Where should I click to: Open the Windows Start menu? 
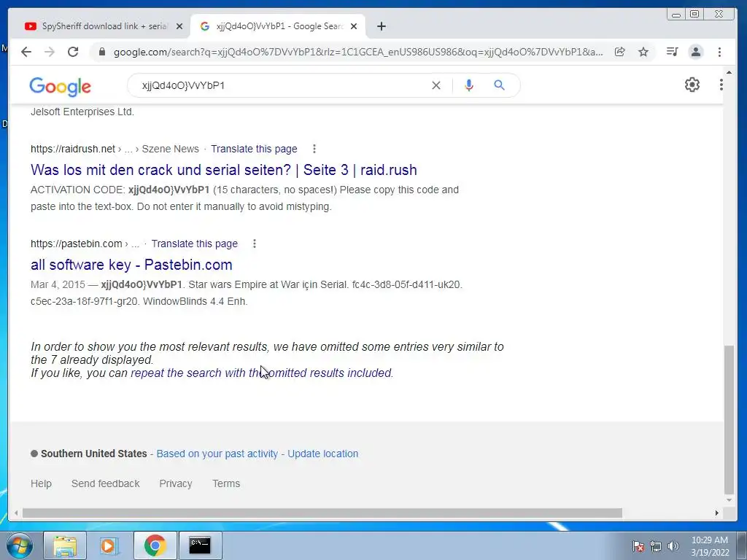20,545
